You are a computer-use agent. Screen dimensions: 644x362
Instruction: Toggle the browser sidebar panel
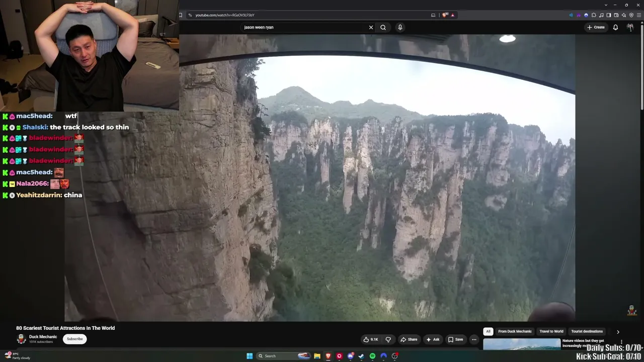click(x=609, y=15)
